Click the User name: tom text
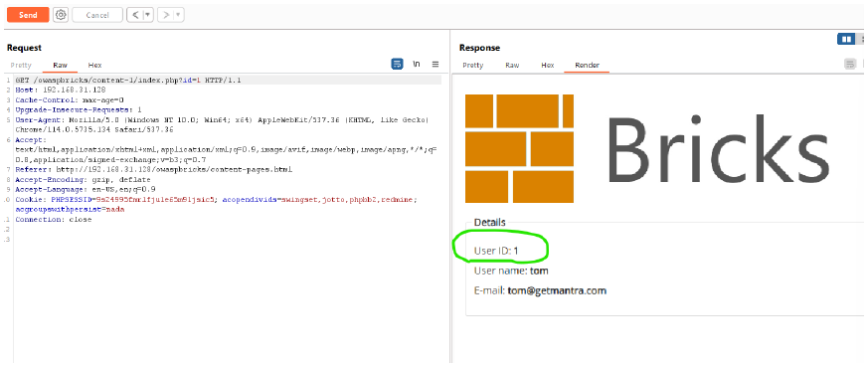This screenshot has width=868, height=367. 511,271
